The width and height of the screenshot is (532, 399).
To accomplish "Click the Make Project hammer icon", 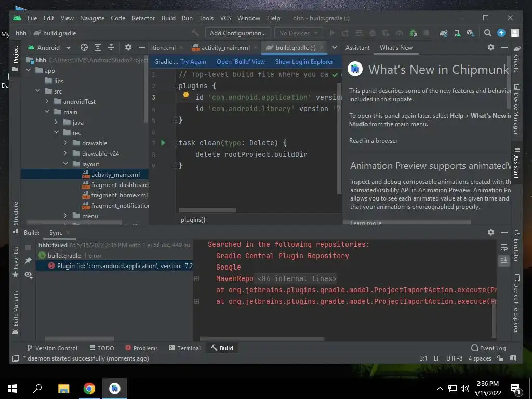I will tap(195, 33).
